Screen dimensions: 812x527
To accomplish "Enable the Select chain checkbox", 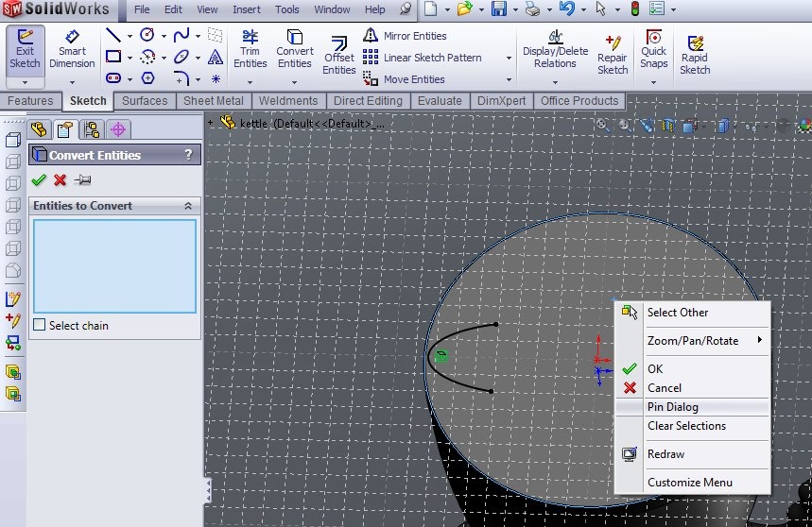I will [40, 326].
